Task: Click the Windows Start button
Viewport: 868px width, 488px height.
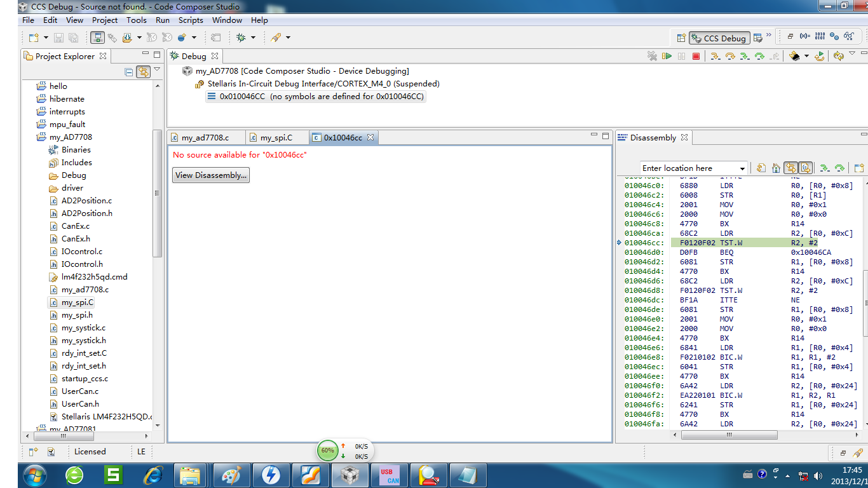Action: pyautogui.click(x=34, y=475)
